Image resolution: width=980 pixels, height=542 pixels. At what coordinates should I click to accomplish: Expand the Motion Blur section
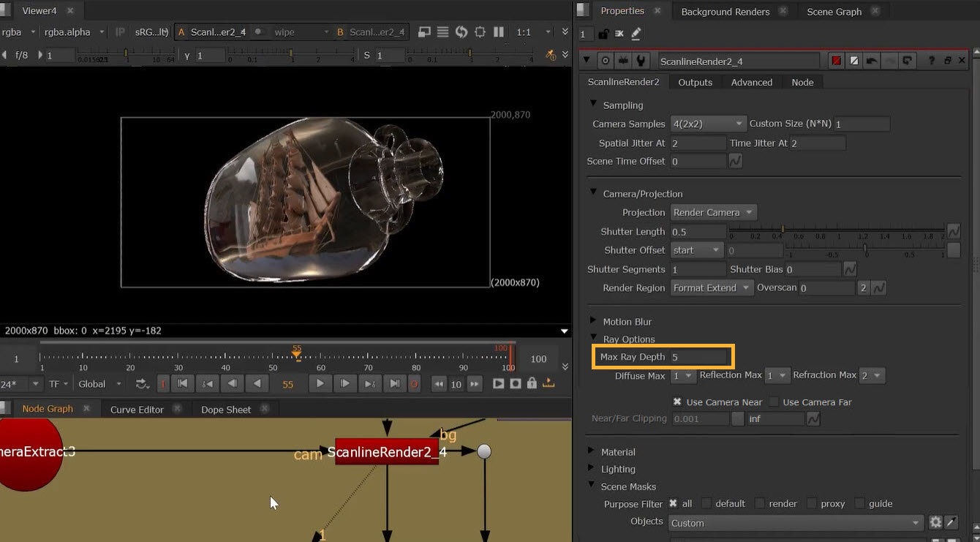593,322
